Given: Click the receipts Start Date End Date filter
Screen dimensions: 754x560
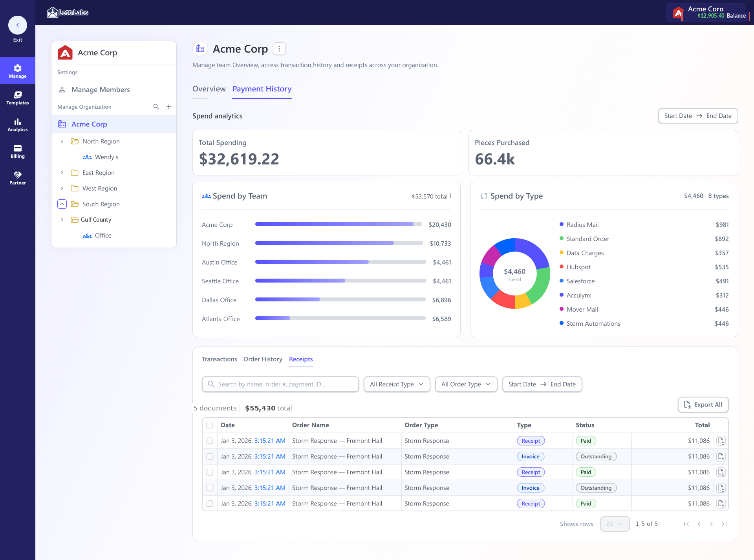Looking at the screenshot, I should click(x=542, y=384).
